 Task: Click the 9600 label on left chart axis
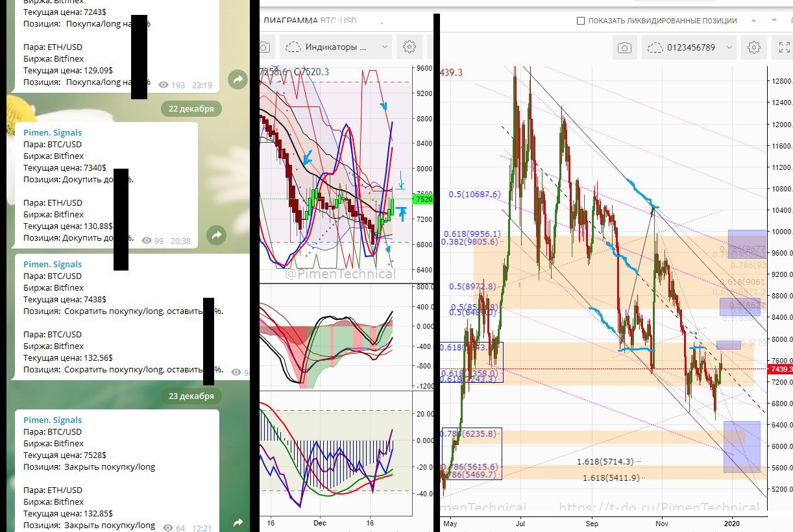(424, 67)
